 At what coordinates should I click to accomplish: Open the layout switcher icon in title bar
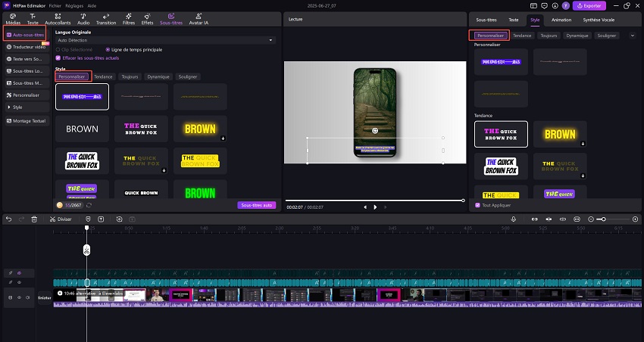[533, 6]
